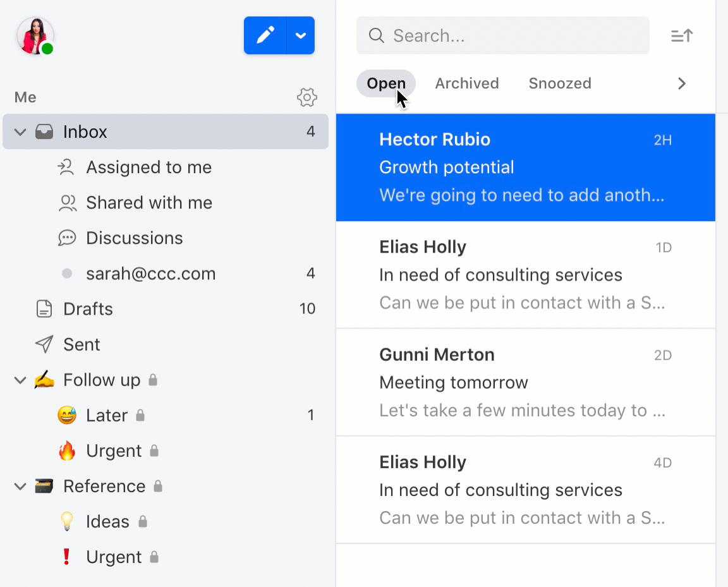Open the user profile avatar
The image size is (728, 587).
coord(35,36)
